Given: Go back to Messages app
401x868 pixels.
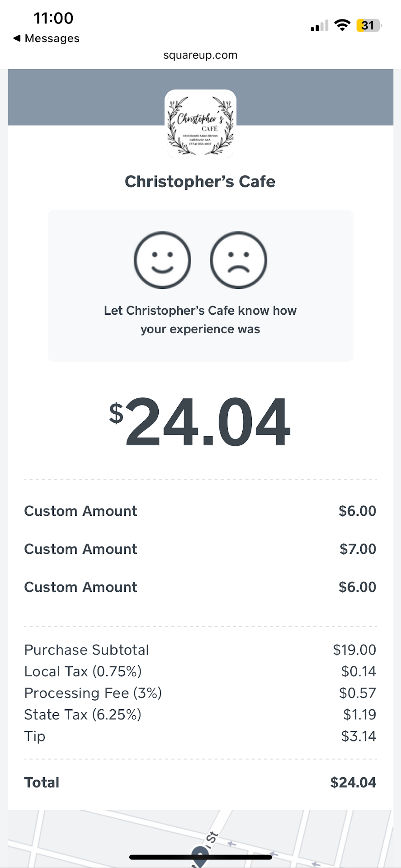Looking at the screenshot, I should point(52,38).
